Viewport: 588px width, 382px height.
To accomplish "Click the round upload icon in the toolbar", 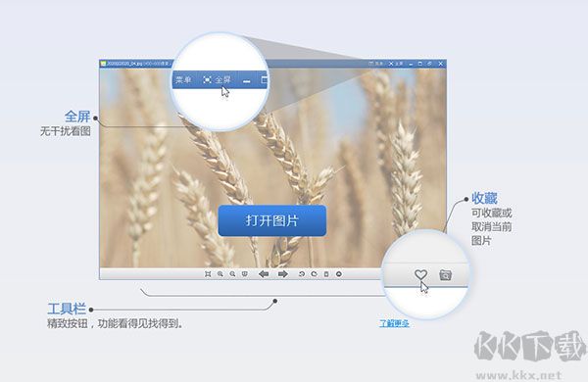I will coord(339,274).
